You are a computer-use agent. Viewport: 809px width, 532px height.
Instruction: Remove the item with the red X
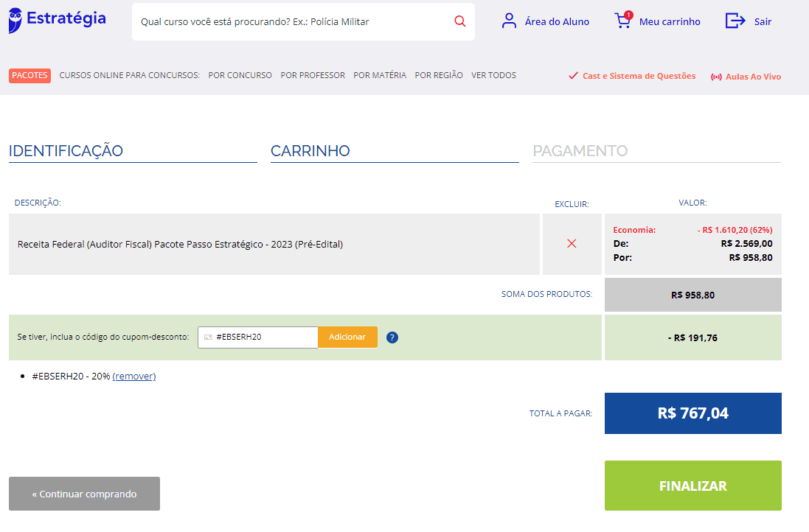coord(572,244)
